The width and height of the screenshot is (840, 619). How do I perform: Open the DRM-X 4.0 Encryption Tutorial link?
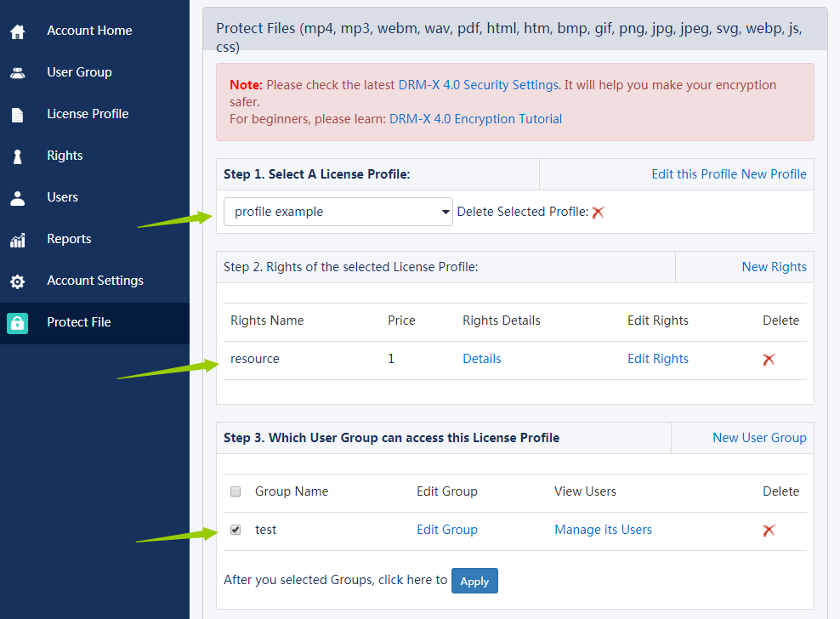(x=475, y=119)
